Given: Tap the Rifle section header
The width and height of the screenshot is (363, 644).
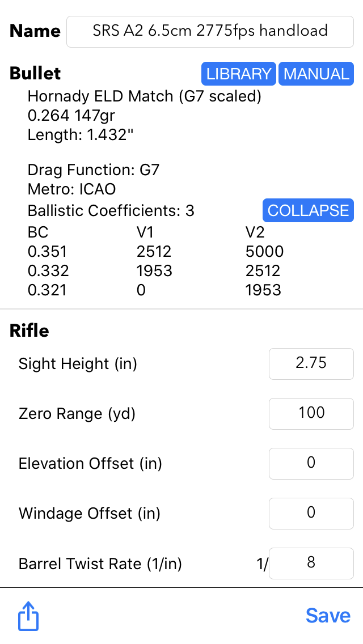Looking at the screenshot, I should pyautogui.click(x=29, y=331).
